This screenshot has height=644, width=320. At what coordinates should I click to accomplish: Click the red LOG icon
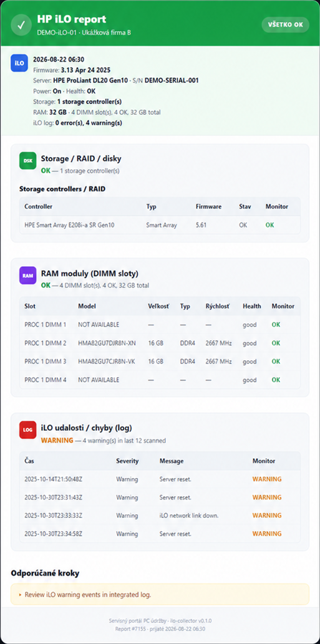click(x=28, y=430)
